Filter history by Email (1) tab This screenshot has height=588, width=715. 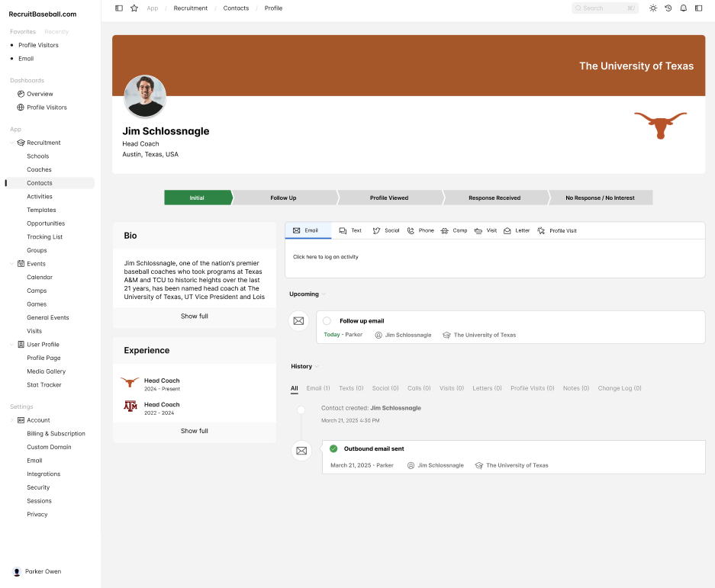coord(318,388)
